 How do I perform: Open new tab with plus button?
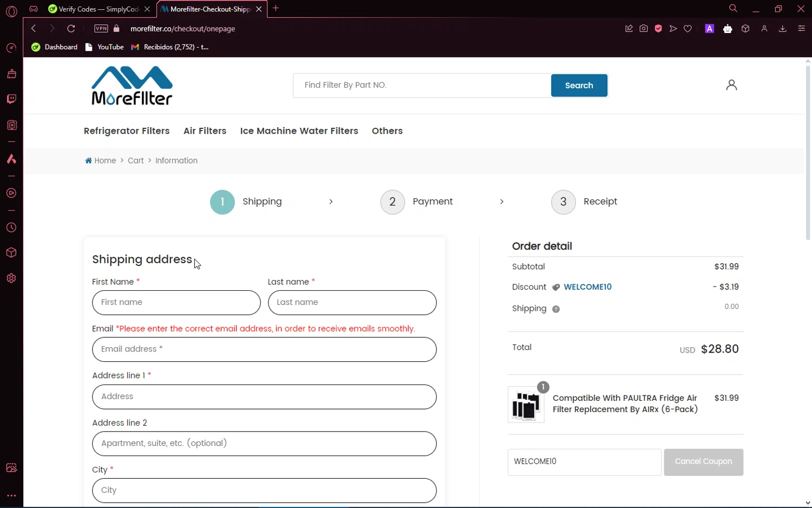point(276,8)
